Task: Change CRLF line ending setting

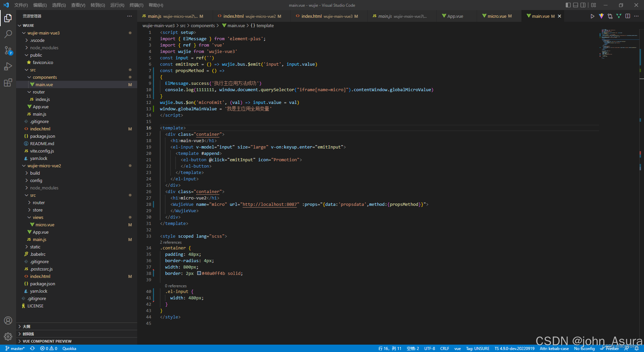Action: coord(444,348)
